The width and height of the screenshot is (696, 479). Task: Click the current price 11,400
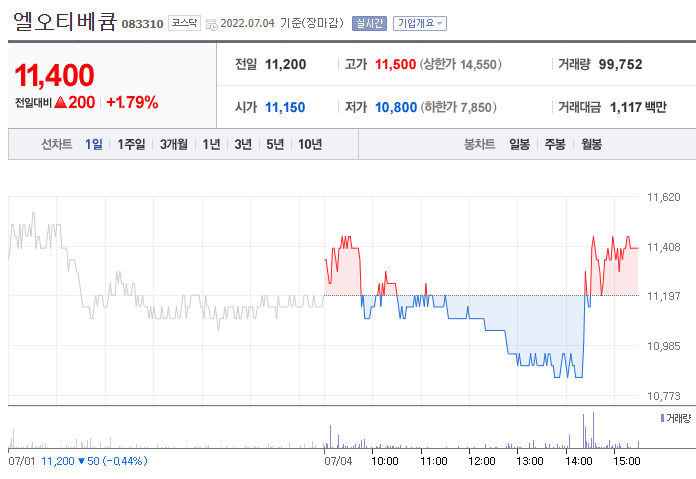click(55, 75)
